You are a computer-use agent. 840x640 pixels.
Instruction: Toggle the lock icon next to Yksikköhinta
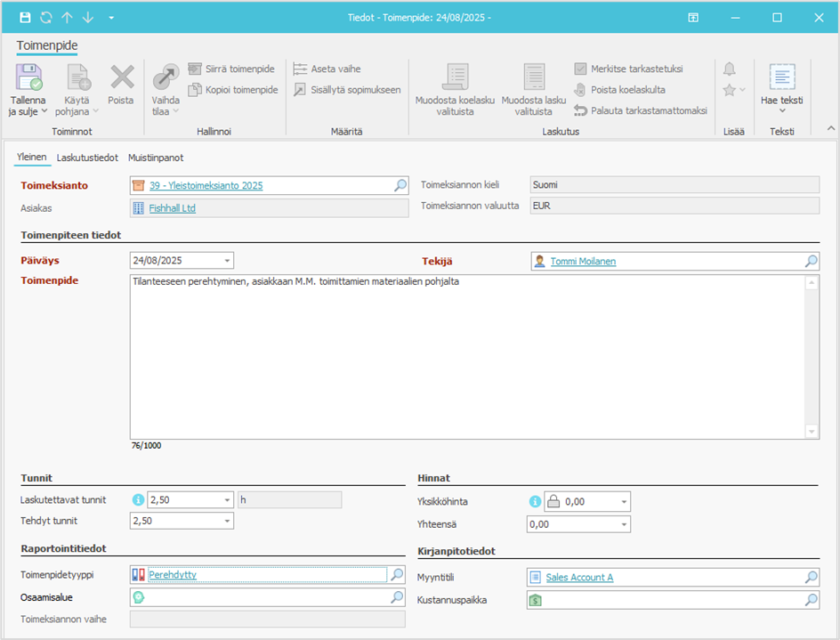(x=553, y=501)
